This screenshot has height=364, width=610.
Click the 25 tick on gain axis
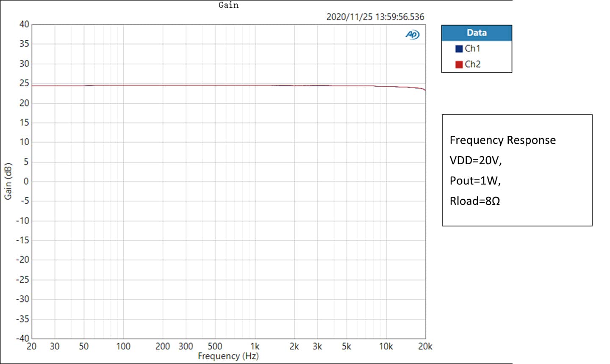coord(24,83)
